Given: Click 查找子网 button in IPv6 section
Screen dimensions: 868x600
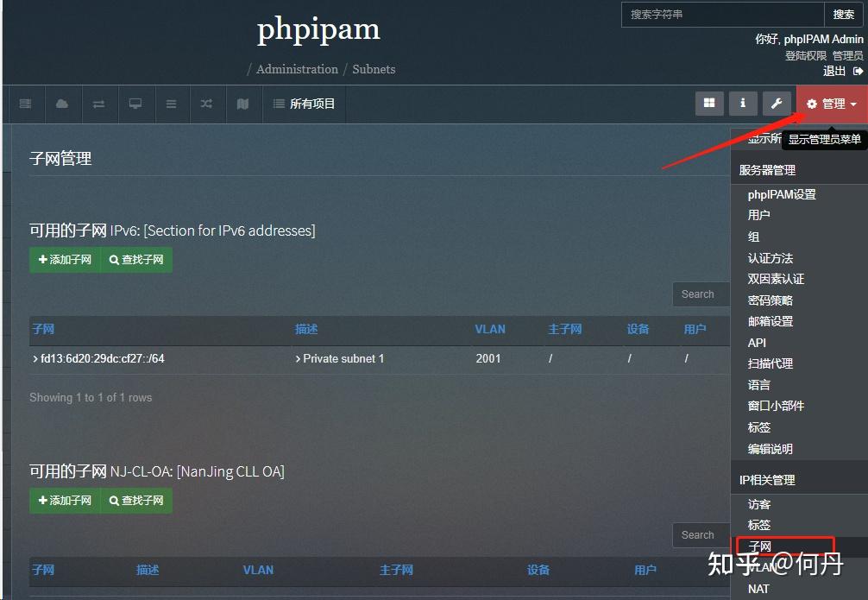Looking at the screenshot, I should click(136, 259).
